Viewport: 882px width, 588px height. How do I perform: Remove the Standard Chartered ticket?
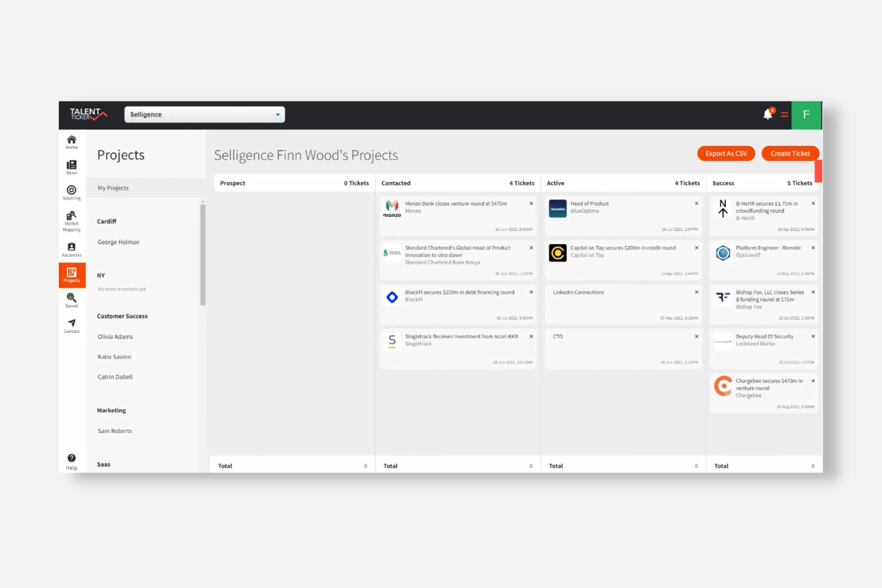531,248
